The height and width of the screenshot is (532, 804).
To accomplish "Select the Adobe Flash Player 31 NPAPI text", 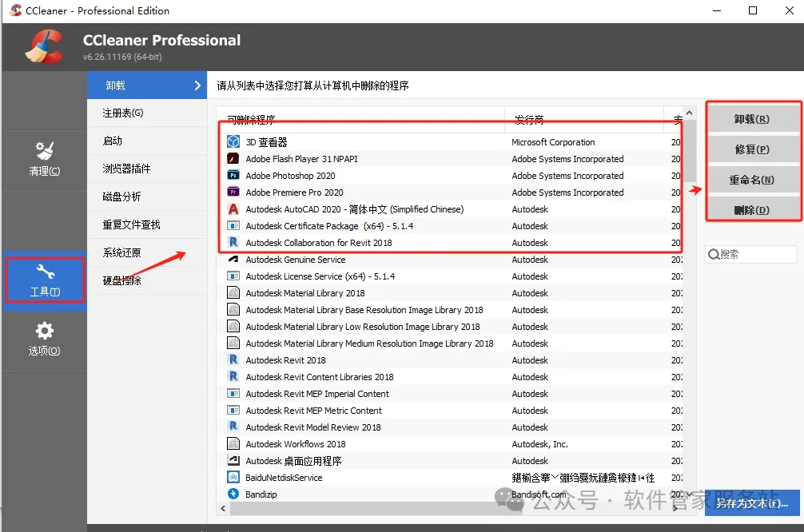I will pyautogui.click(x=301, y=159).
